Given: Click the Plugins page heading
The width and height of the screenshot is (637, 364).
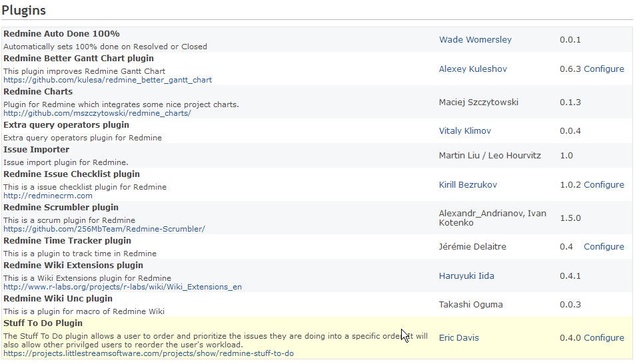Looking at the screenshot, I should point(23,10).
